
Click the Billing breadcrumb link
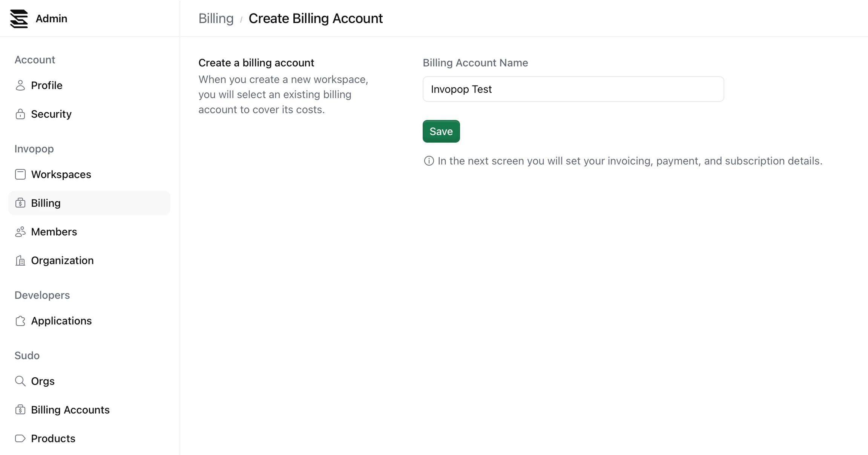pos(216,18)
